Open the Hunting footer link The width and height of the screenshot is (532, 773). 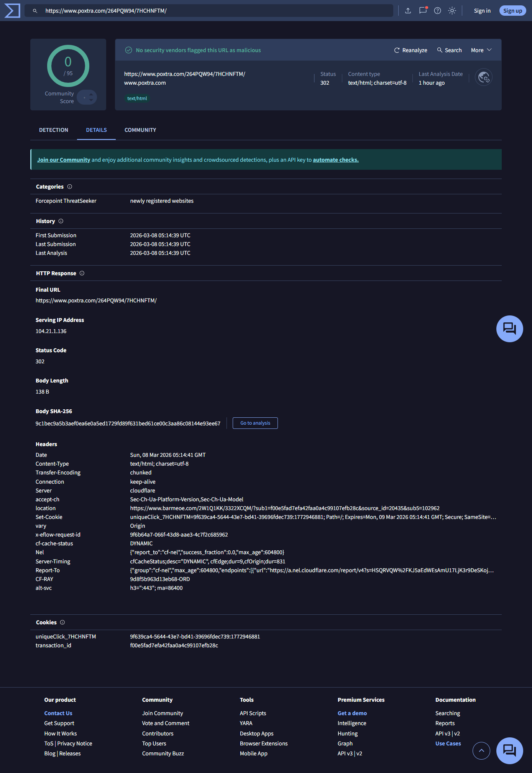tap(348, 734)
